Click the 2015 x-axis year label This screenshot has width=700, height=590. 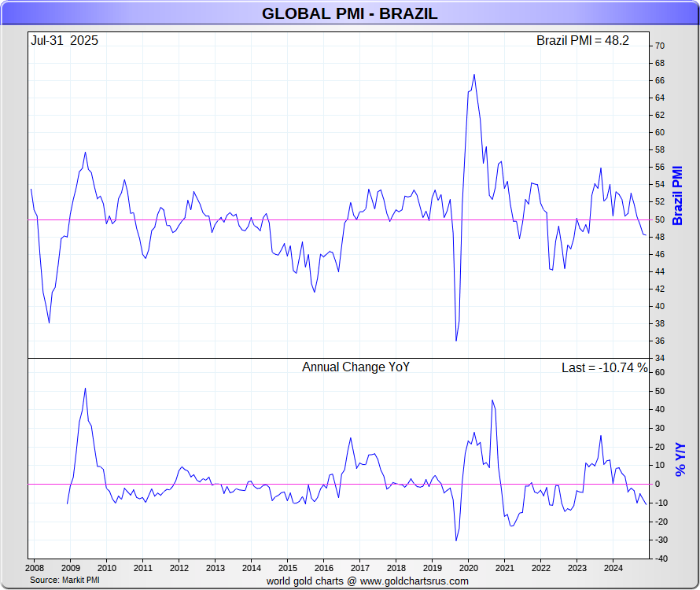click(288, 568)
